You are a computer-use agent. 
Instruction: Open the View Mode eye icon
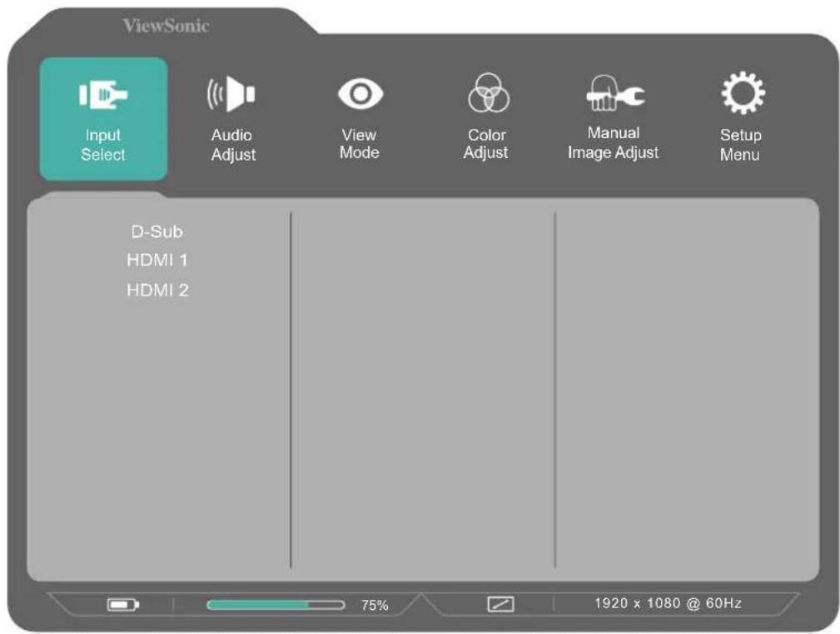(x=360, y=94)
